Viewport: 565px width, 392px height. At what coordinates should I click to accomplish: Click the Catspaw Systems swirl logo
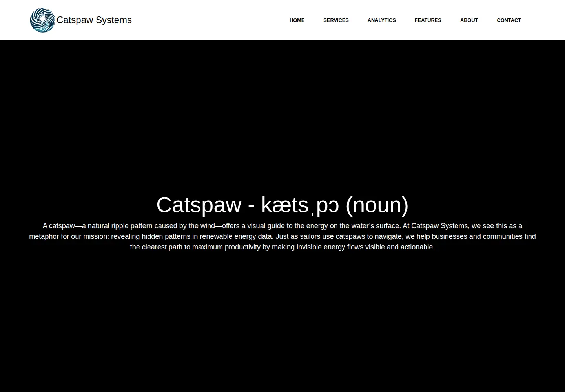43,20
